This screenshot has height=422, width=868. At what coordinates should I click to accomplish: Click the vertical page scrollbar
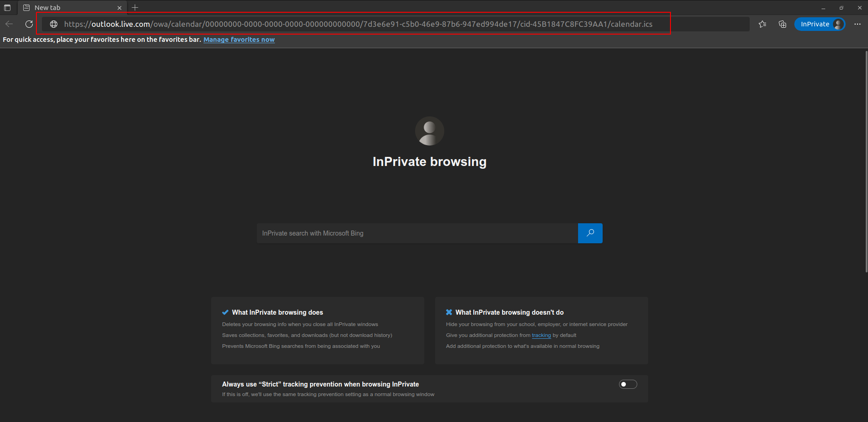tap(866, 161)
